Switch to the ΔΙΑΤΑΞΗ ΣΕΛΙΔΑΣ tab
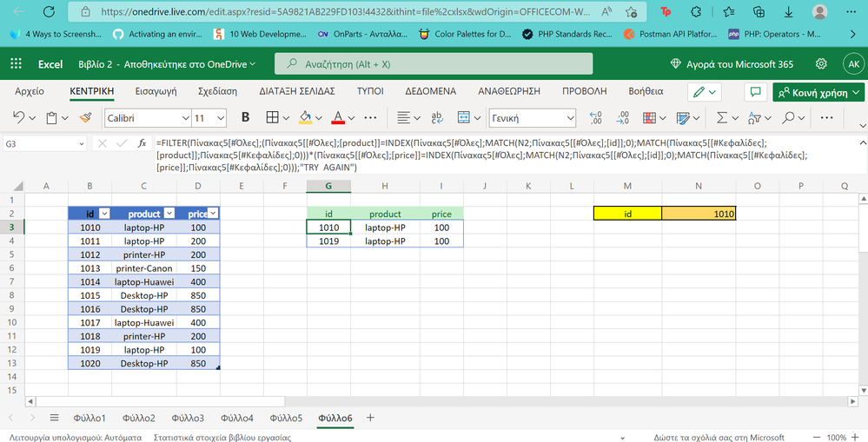This screenshot has width=868, height=442. pos(297,91)
